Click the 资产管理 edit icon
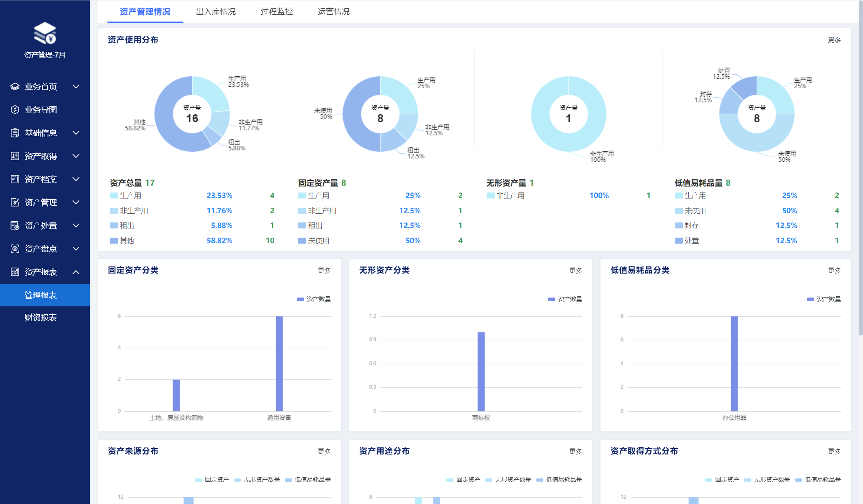This screenshot has width=863, height=504. pyautogui.click(x=15, y=202)
